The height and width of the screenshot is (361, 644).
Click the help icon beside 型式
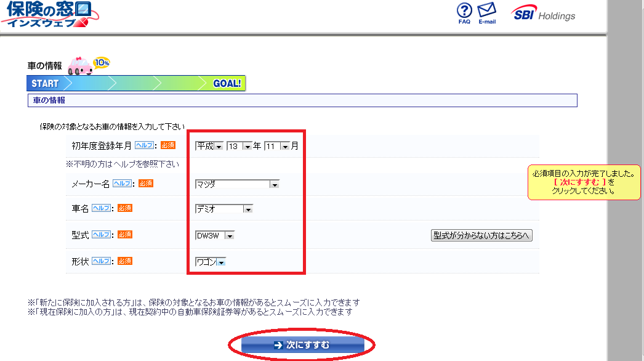(x=101, y=235)
